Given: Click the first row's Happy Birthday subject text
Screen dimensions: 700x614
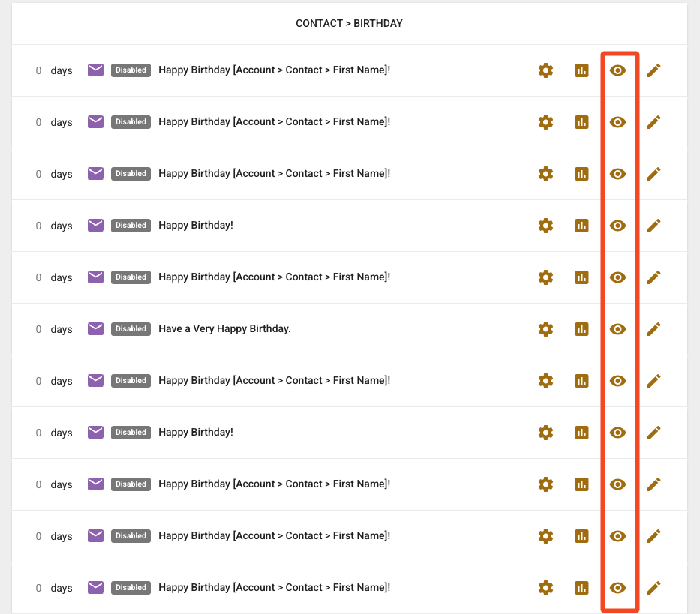Looking at the screenshot, I should click(274, 70).
